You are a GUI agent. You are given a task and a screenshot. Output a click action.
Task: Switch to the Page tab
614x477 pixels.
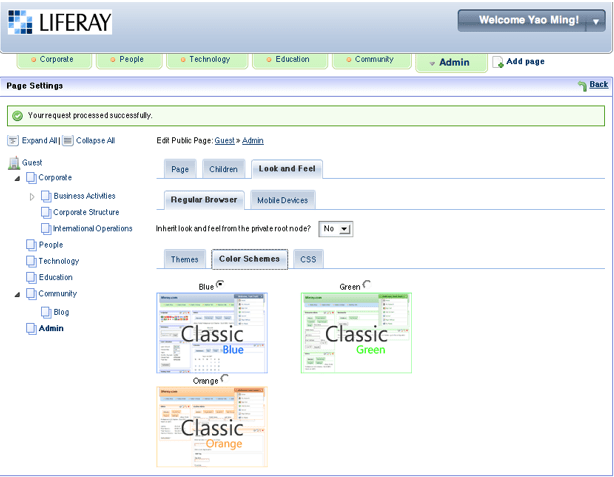point(180,169)
